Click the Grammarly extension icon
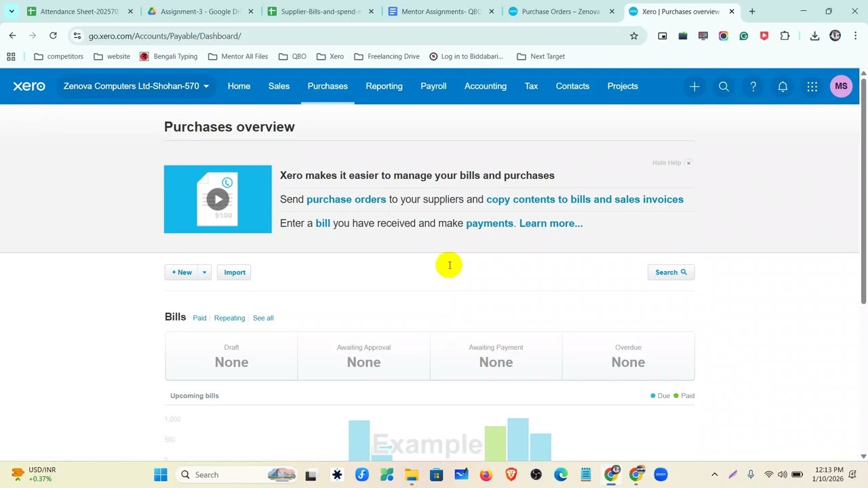The height and width of the screenshot is (488, 868). [744, 36]
